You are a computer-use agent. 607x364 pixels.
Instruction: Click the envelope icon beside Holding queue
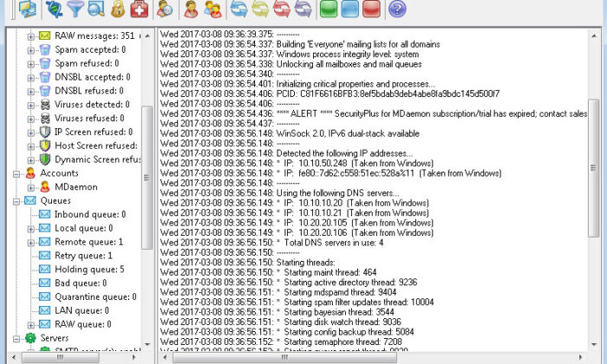click(x=45, y=270)
